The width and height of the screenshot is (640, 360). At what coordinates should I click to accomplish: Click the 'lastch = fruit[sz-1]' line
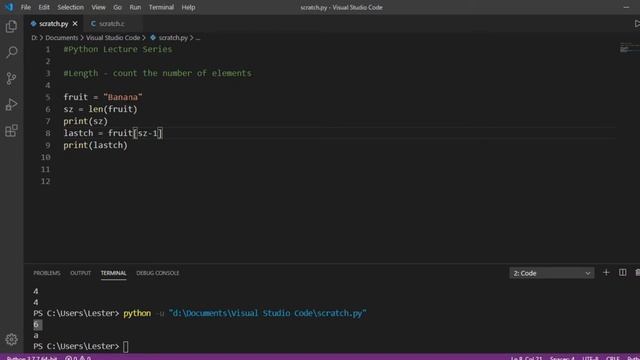(113, 133)
